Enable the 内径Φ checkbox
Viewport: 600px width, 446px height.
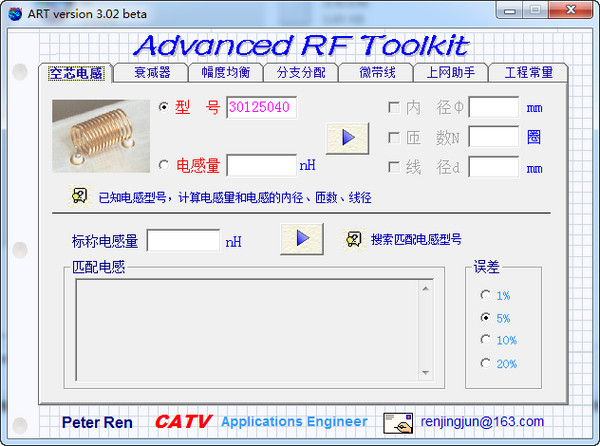[393, 107]
